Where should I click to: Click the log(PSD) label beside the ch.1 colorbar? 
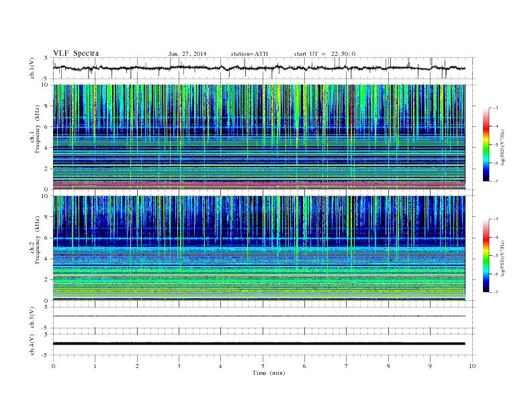click(x=504, y=147)
